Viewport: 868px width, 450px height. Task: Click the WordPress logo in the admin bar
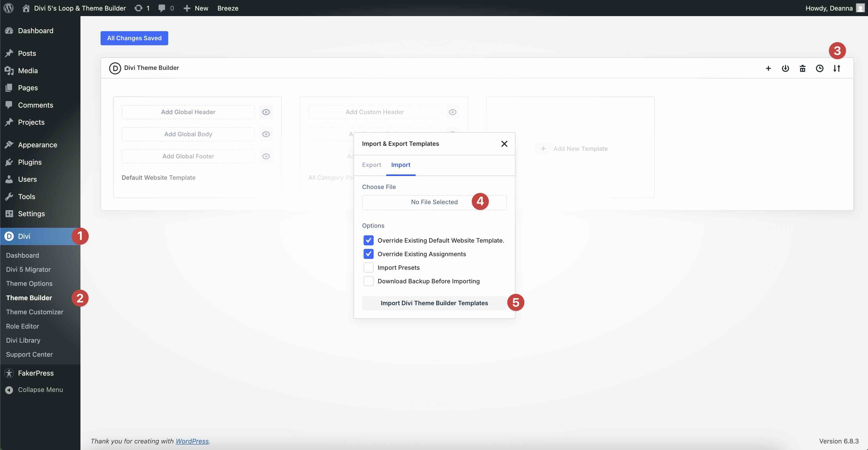pyautogui.click(x=8, y=8)
